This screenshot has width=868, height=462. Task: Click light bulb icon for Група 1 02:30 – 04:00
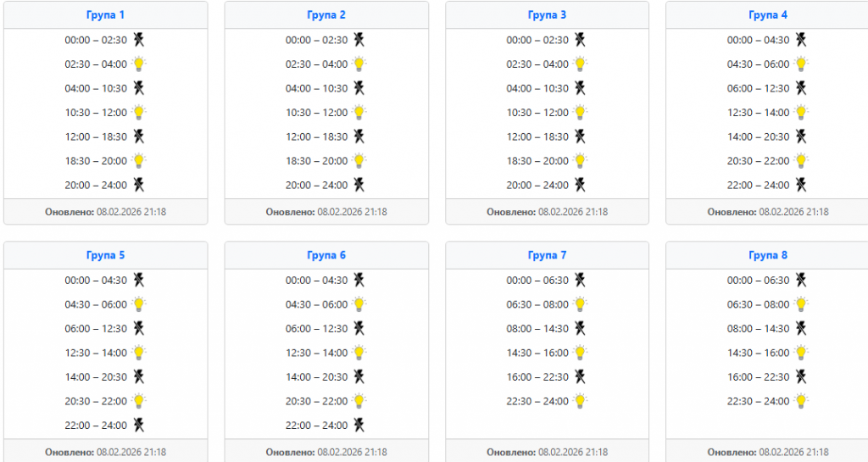pyautogui.click(x=138, y=64)
